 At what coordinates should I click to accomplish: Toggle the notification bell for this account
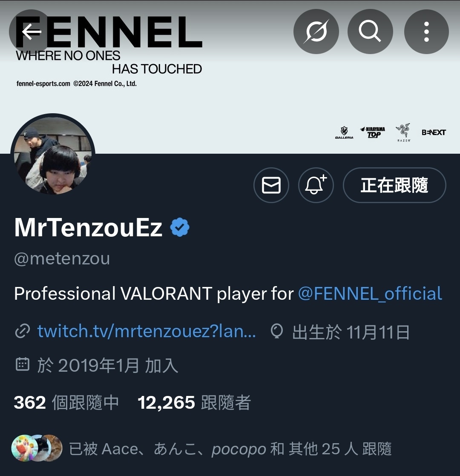click(x=316, y=185)
